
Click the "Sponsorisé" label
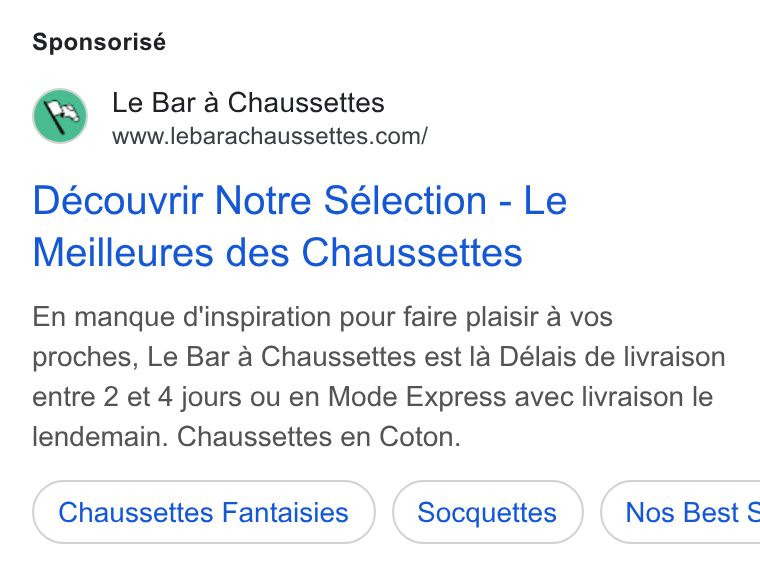[99, 42]
